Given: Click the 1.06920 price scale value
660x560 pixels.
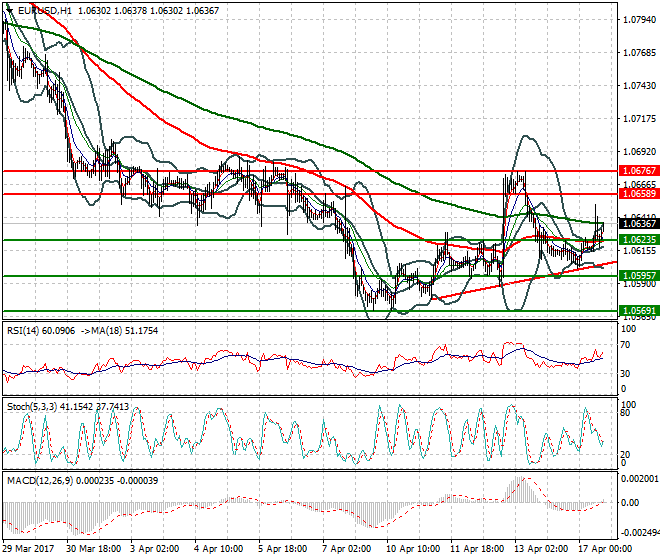Looking at the screenshot, I should (639, 152).
